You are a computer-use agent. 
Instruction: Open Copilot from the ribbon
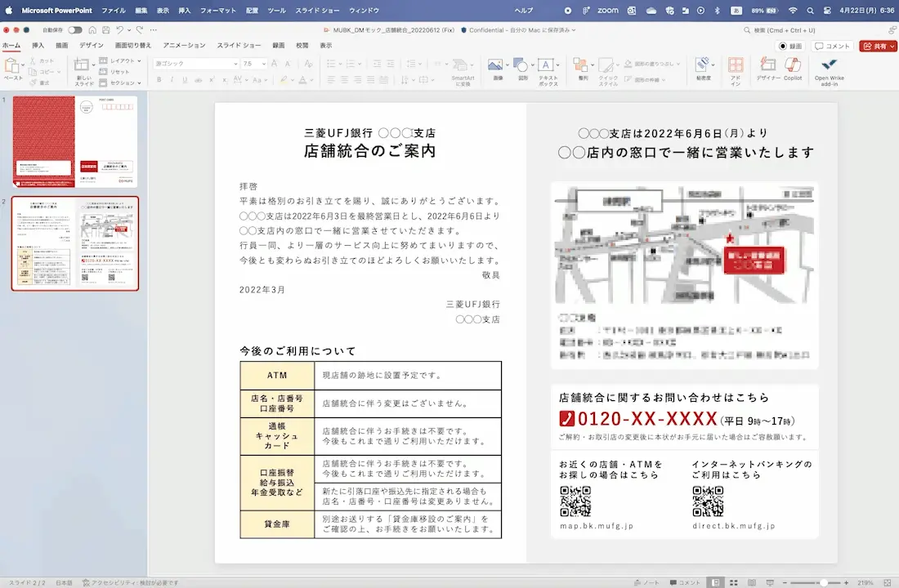pyautogui.click(x=793, y=70)
